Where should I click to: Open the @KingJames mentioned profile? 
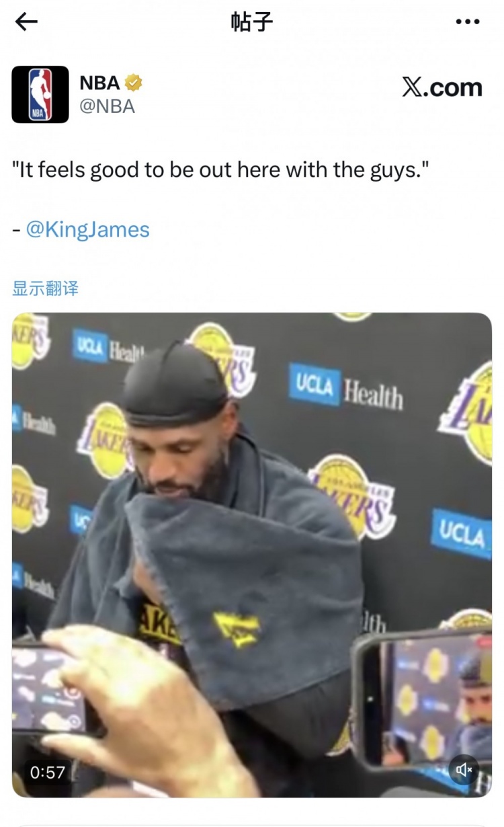(x=87, y=229)
